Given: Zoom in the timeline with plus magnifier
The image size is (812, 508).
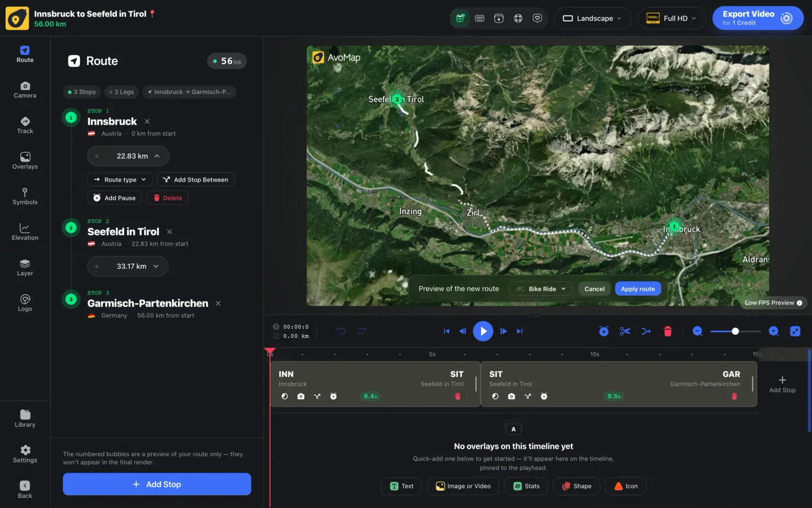Looking at the screenshot, I should (774, 331).
